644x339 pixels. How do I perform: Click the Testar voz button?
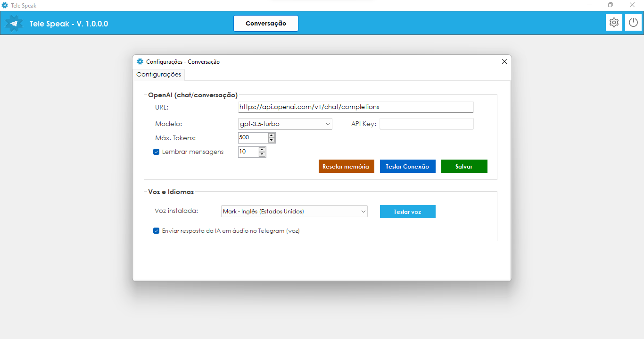pos(407,212)
